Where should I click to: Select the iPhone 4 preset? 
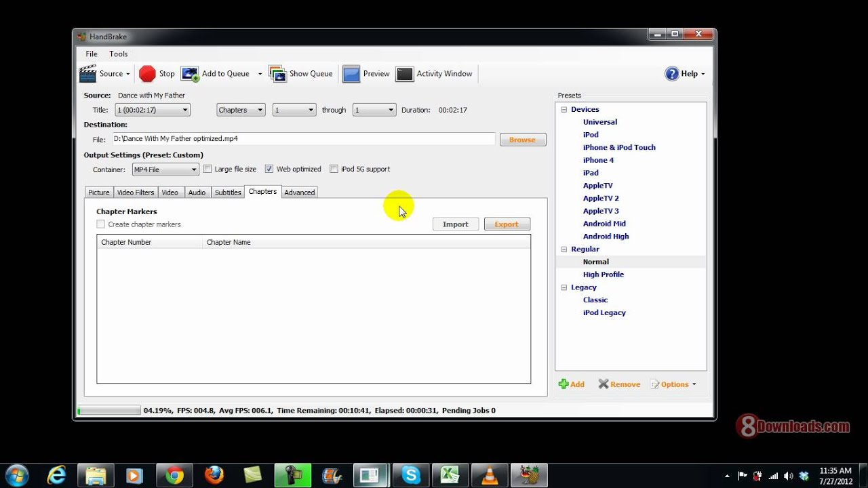coord(598,160)
